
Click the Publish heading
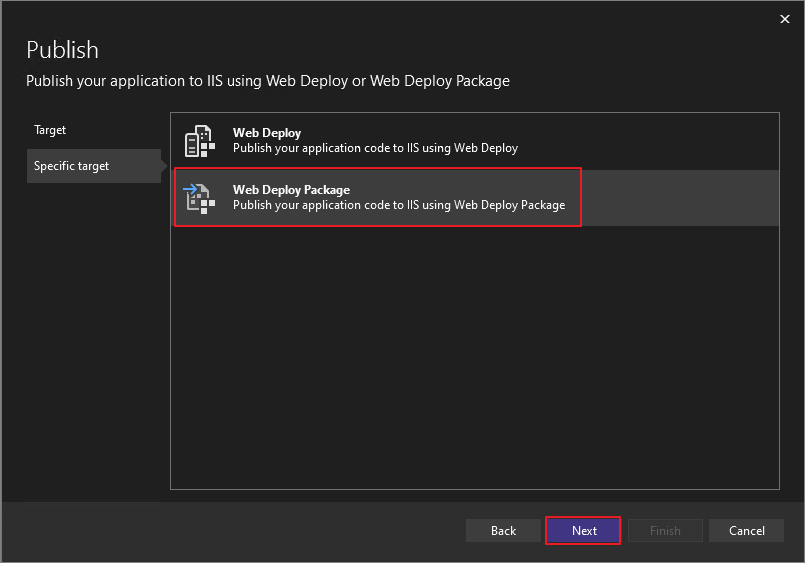click(62, 50)
